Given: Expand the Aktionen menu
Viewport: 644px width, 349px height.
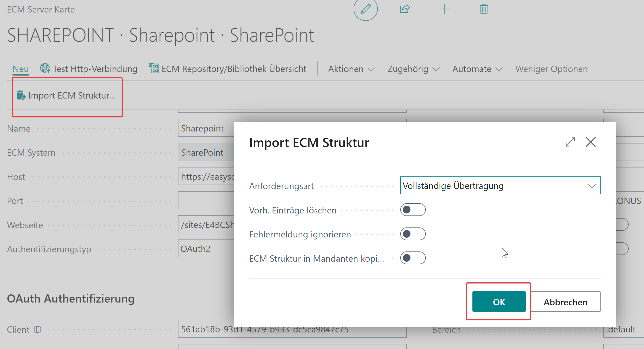Looking at the screenshot, I should pyautogui.click(x=351, y=69).
